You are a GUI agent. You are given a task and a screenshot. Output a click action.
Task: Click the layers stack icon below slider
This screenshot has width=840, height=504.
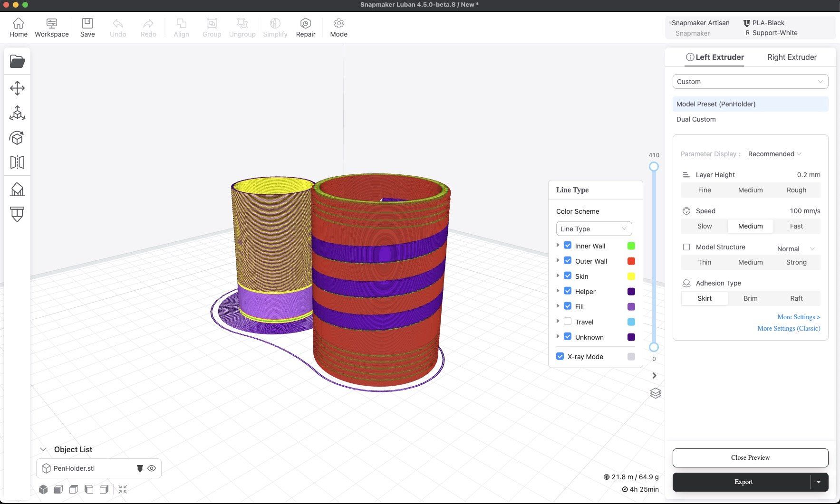655,393
